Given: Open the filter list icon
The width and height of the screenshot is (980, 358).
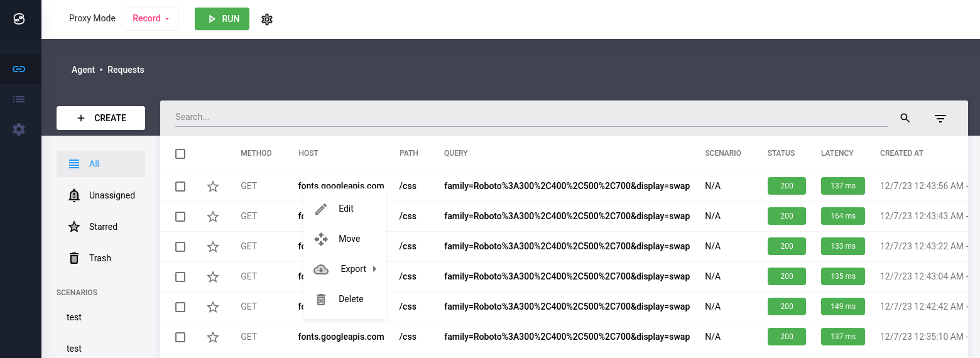Looking at the screenshot, I should coord(940,118).
